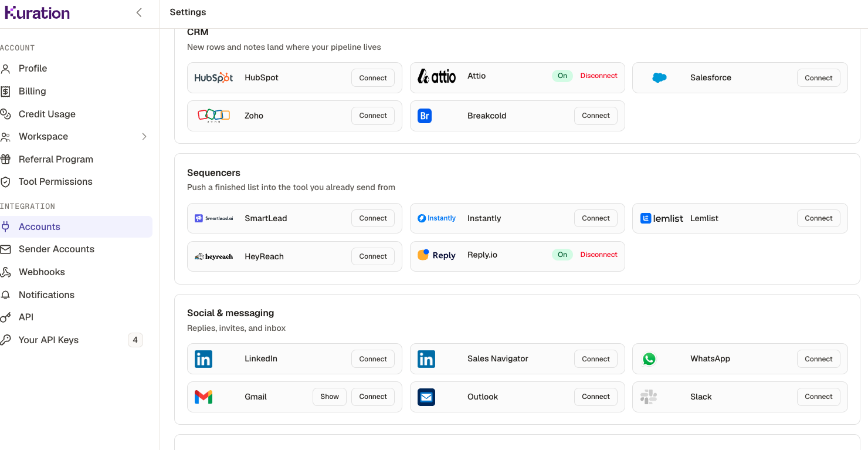Open Credit Usage page
The image size is (868, 450).
coord(47,114)
